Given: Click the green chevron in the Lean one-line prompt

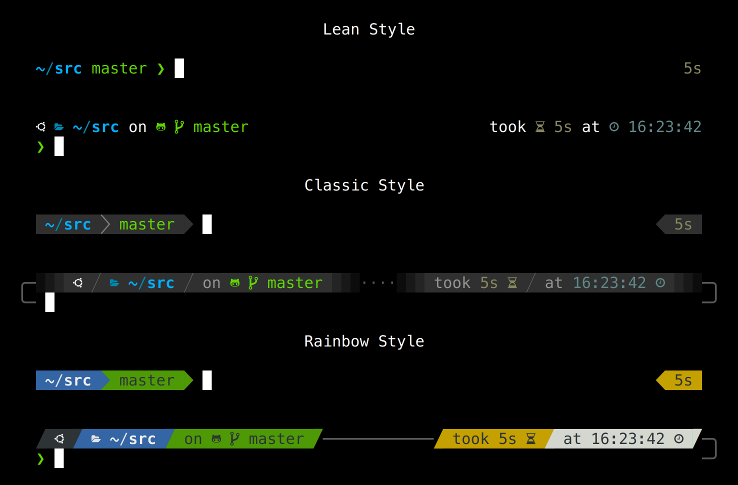Looking at the screenshot, I should coord(160,69).
